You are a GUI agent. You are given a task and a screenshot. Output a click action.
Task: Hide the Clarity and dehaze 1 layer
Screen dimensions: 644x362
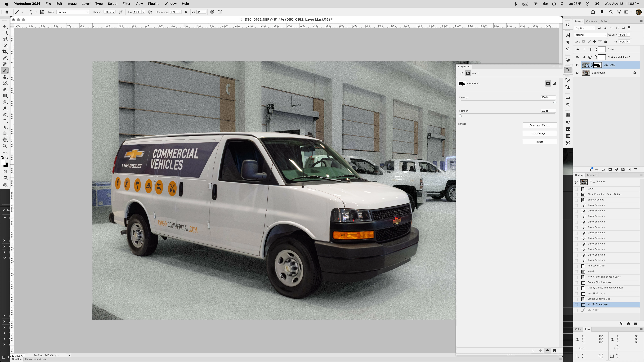pyautogui.click(x=577, y=57)
